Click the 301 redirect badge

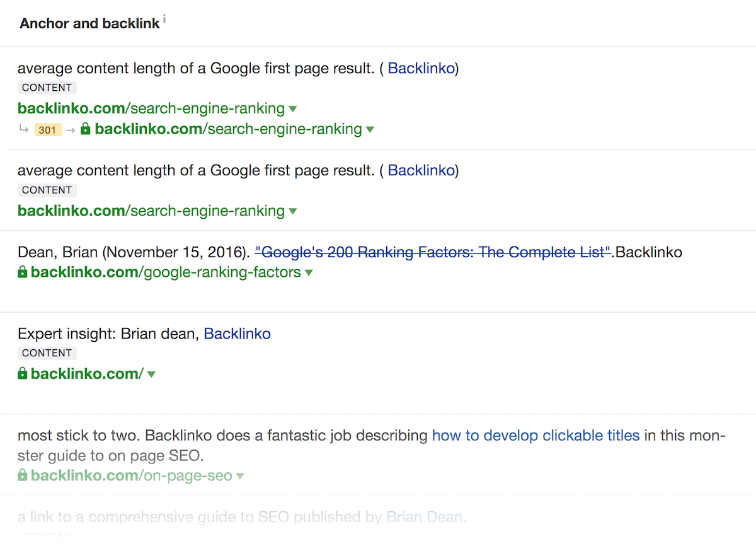(x=48, y=131)
